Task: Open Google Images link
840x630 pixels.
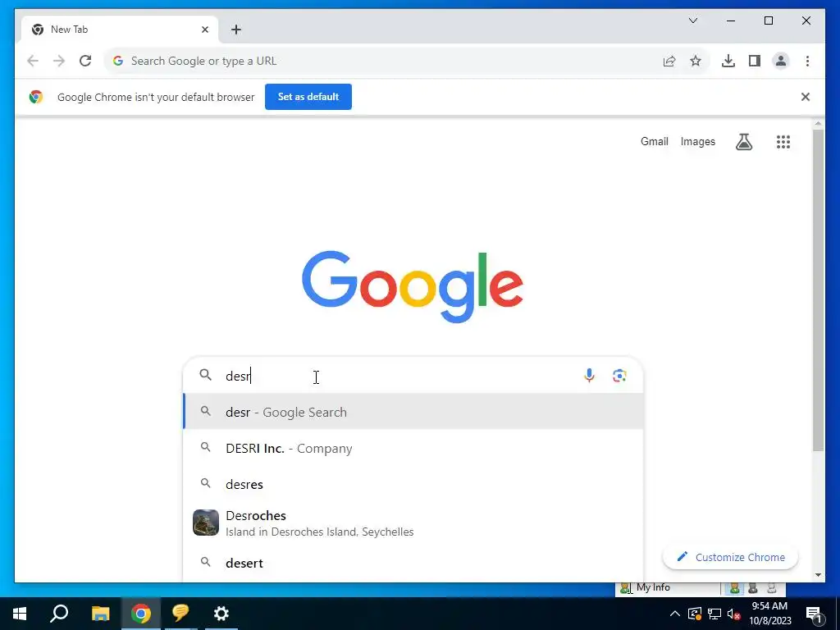Action: pos(697,141)
